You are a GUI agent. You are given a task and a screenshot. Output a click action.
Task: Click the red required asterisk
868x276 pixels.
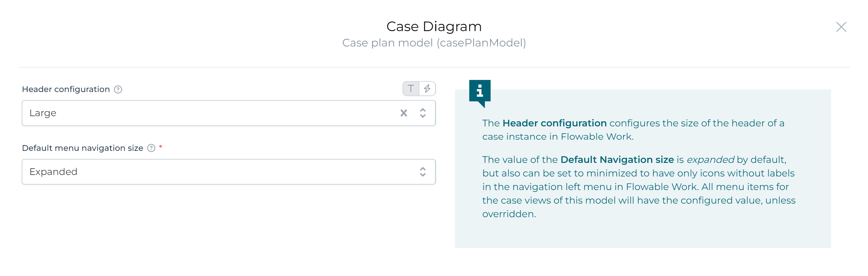[x=161, y=147]
